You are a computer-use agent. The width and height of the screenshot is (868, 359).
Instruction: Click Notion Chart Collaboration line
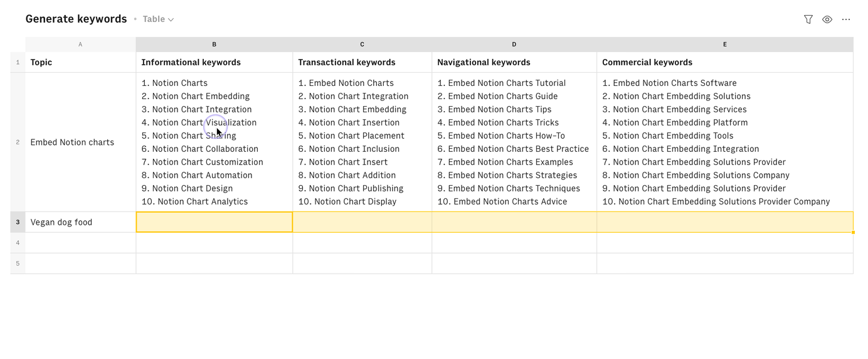click(200, 149)
